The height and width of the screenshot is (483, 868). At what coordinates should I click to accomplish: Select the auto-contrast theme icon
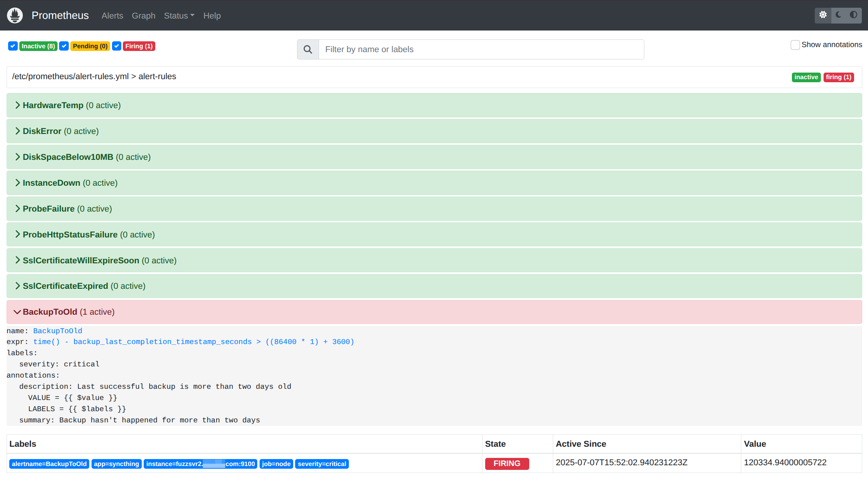[x=854, y=15]
